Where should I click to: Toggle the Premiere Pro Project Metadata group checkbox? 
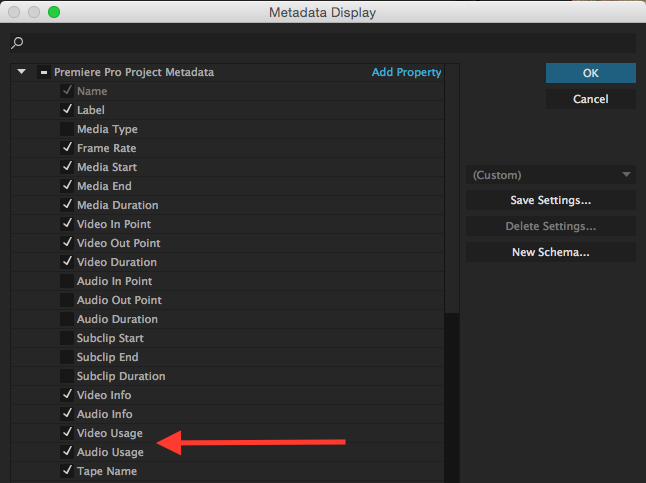[x=44, y=72]
